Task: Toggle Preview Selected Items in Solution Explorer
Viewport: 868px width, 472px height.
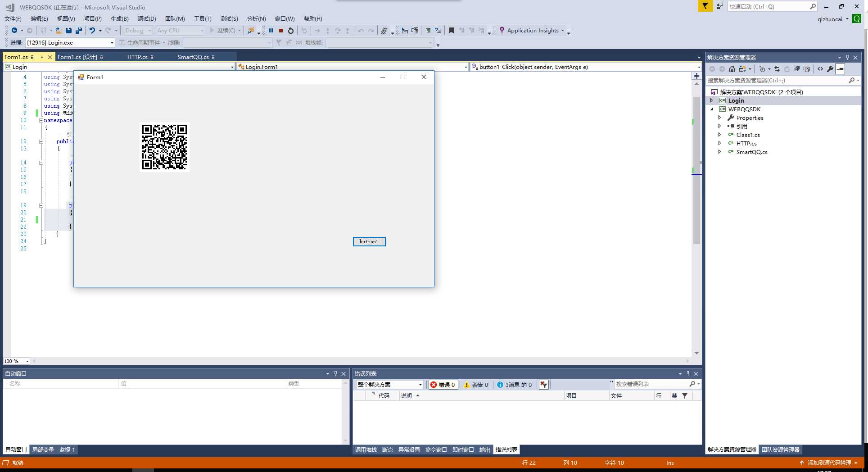Action: coord(840,69)
